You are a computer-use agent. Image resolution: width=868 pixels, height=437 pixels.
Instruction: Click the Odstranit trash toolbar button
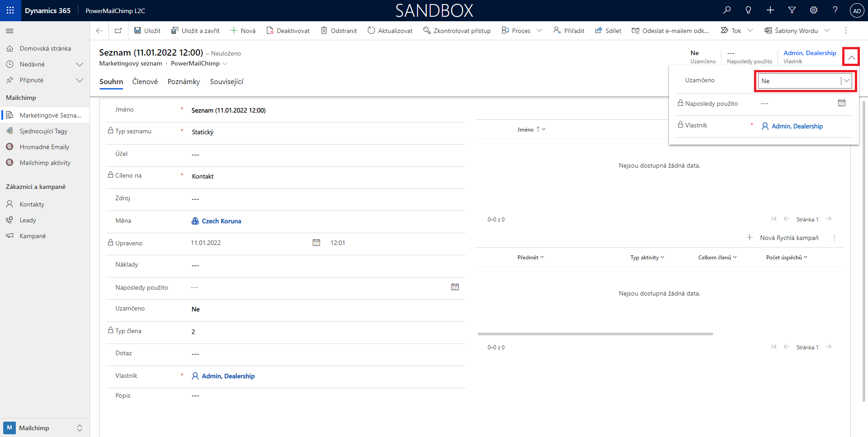coord(339,31)
